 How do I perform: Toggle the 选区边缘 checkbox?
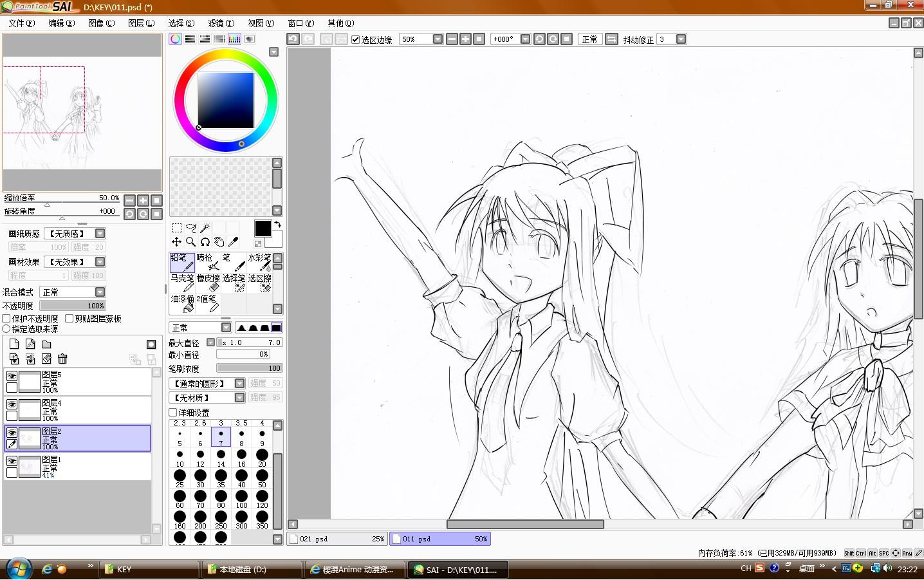355,39
